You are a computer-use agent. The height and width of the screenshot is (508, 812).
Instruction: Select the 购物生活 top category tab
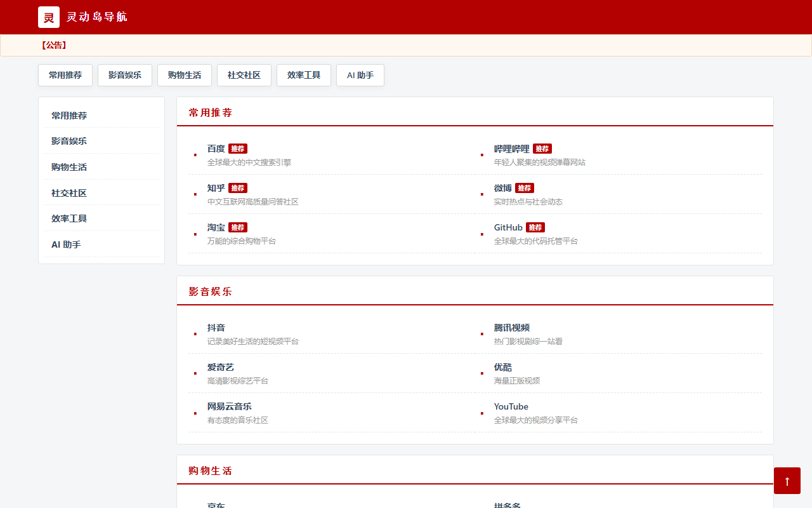[x=185, y=75]
